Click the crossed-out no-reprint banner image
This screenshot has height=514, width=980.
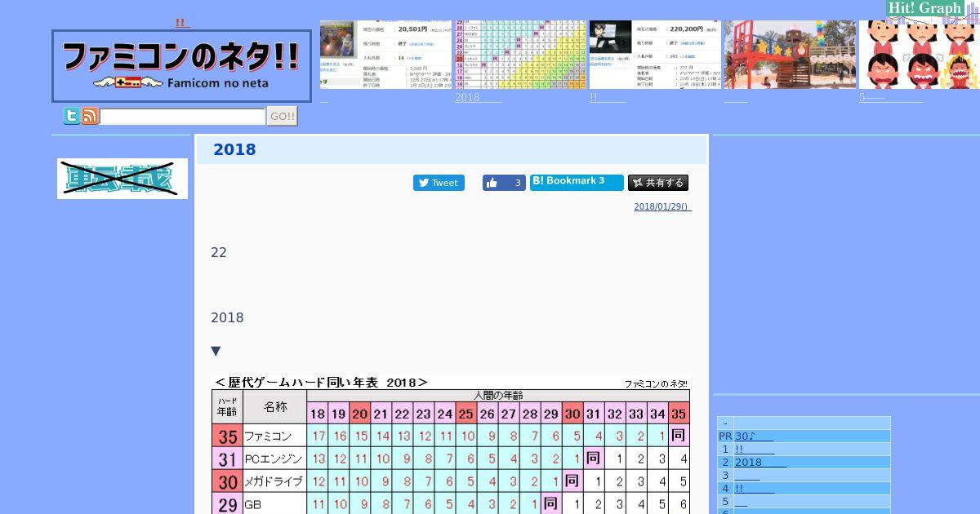click(x=122, y=179)
